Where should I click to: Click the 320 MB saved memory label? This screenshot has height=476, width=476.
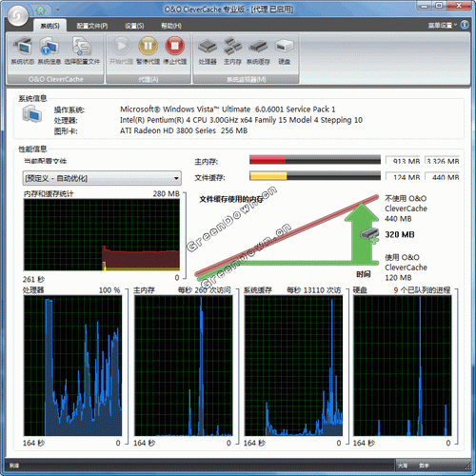point(400,234)
